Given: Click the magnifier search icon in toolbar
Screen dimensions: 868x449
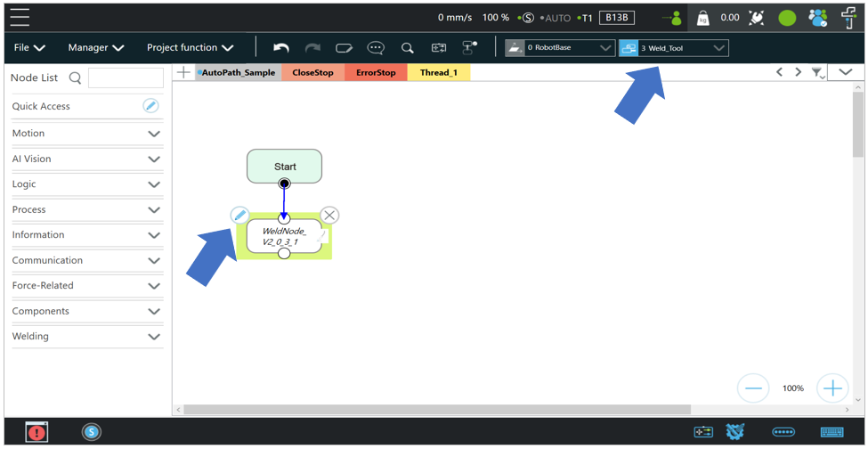Looking at the screenshot, I should click(x=407, y=48).
